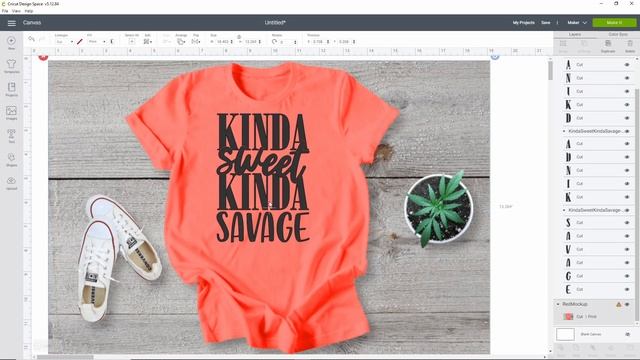Open the Flip dropdown
Image resolution: width=640 pixels, height=360 pixels.
[196, 42]
